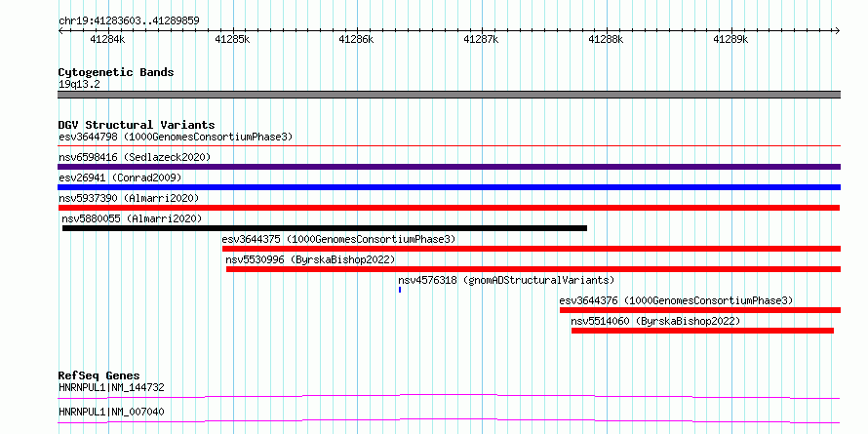Click the nsv5530996 (ByrskaBishop2022) label
This screenshot has width=868, height=434.
(x=310, y=259)
